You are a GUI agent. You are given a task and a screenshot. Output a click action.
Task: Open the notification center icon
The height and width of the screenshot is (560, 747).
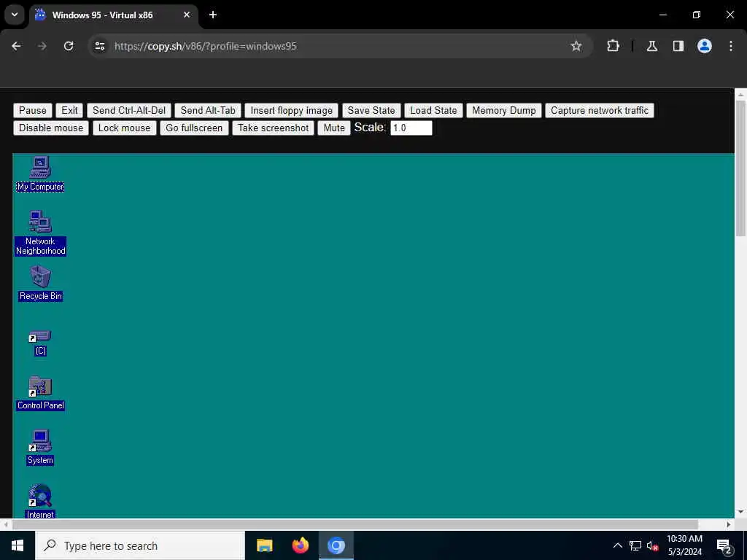724,545
